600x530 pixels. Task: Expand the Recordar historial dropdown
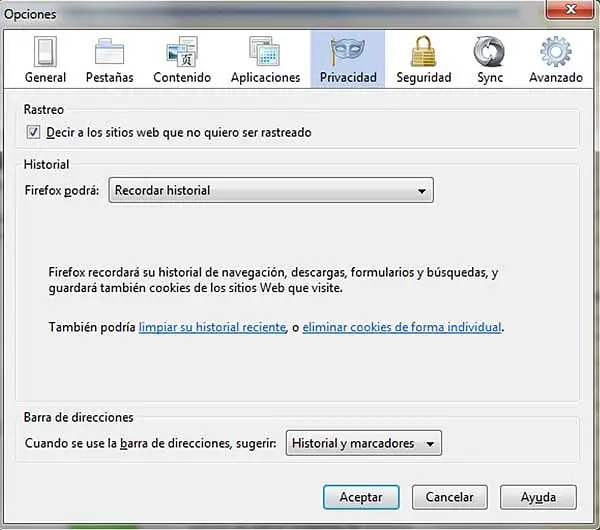click(271, 190)
